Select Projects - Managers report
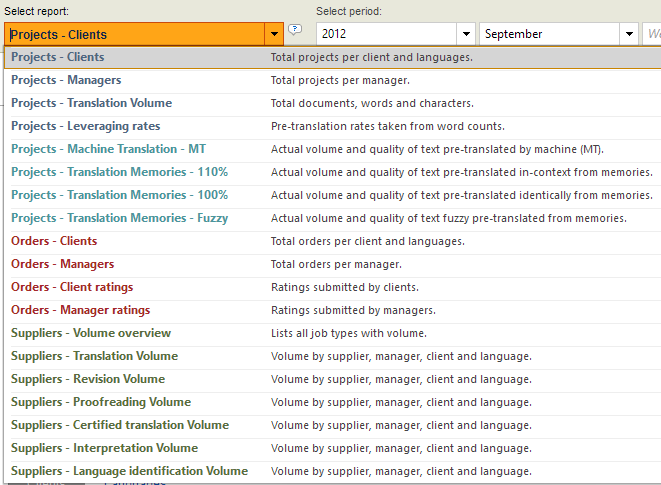 (x=66, y=80)
